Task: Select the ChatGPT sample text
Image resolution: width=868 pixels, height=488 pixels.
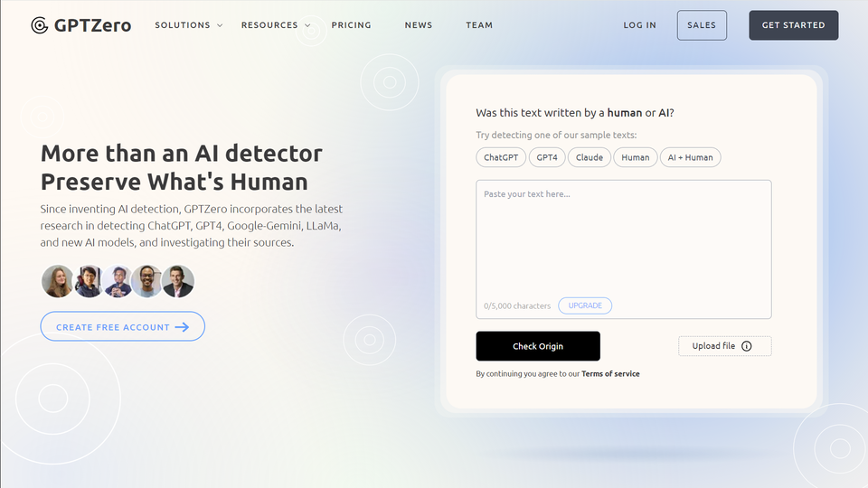Action: pyautogui.click(x=501, y=157)
